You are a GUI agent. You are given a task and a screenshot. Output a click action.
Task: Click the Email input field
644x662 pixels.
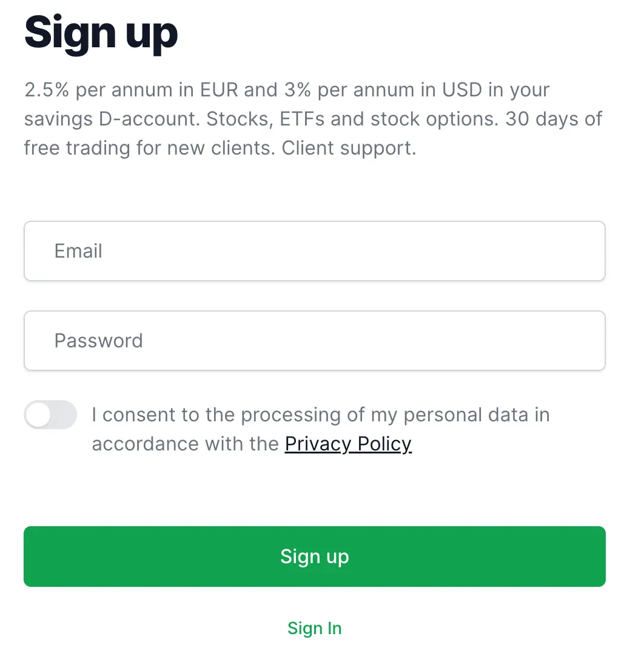(314, 251)
